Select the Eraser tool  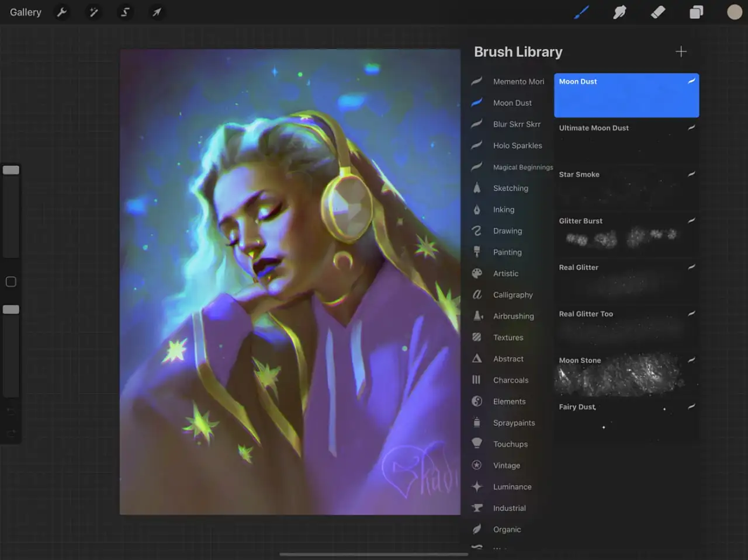(x=658, y=12)
